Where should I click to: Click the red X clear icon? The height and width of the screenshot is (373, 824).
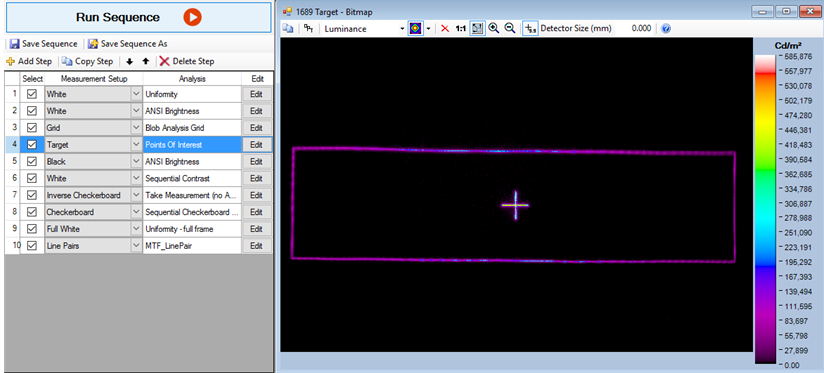pyautogui.click(x=445, y=29)
